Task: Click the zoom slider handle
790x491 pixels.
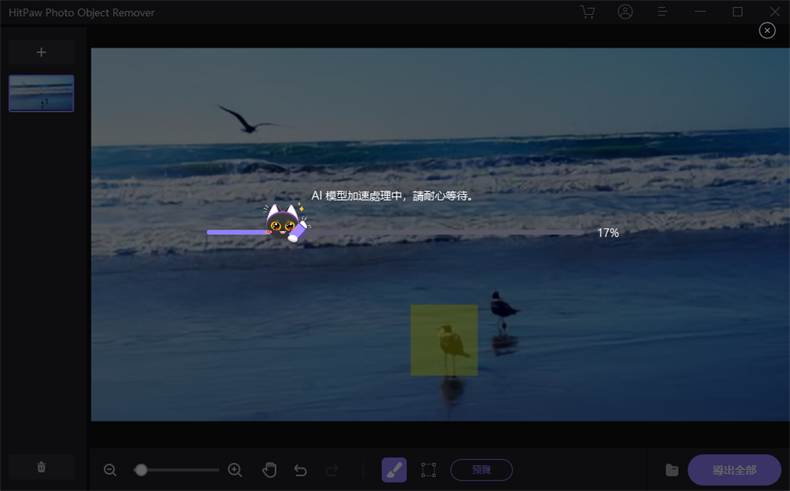Action: (x=141, y=470)
